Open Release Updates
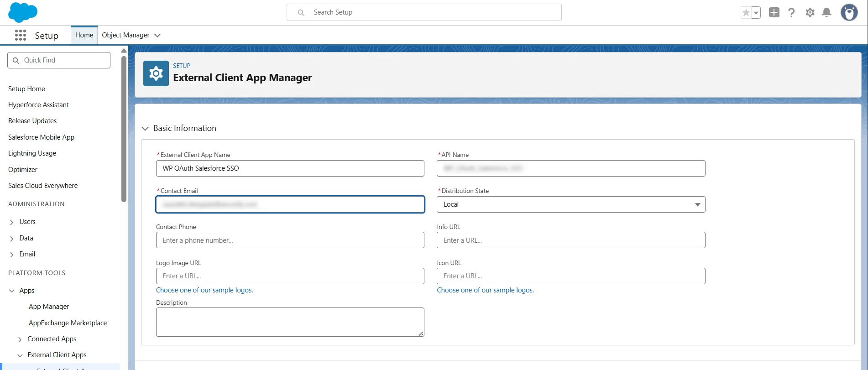Screen dimensions: 868x370 32,121
